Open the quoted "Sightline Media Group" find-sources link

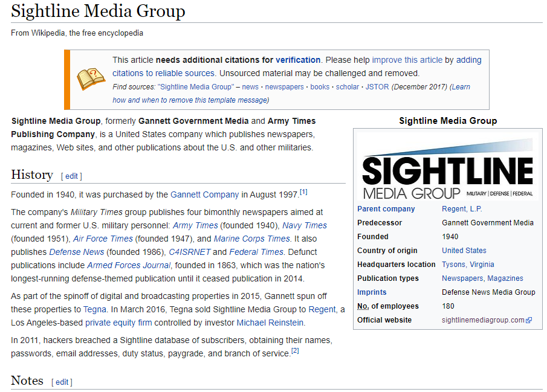pyautogui.click(x=196, y=87)
